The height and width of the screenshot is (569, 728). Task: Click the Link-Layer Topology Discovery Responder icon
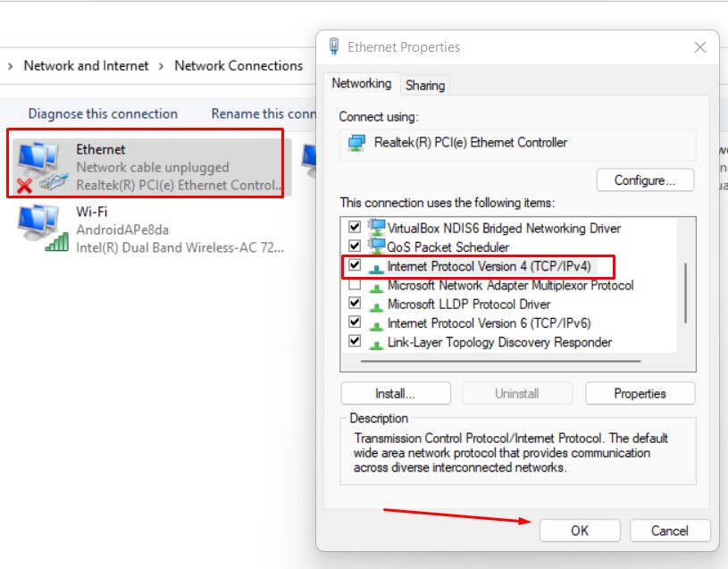376,345
